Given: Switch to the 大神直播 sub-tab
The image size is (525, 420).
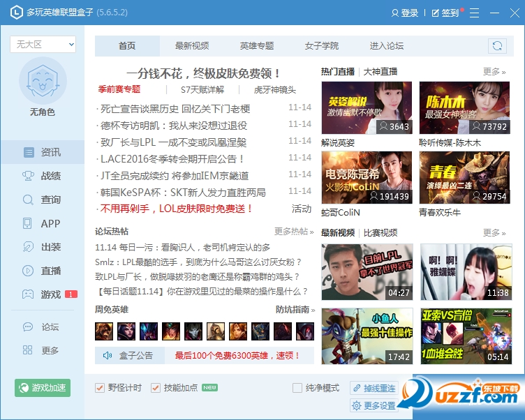Looking at the screenshot, I should [x=380, y=72].
